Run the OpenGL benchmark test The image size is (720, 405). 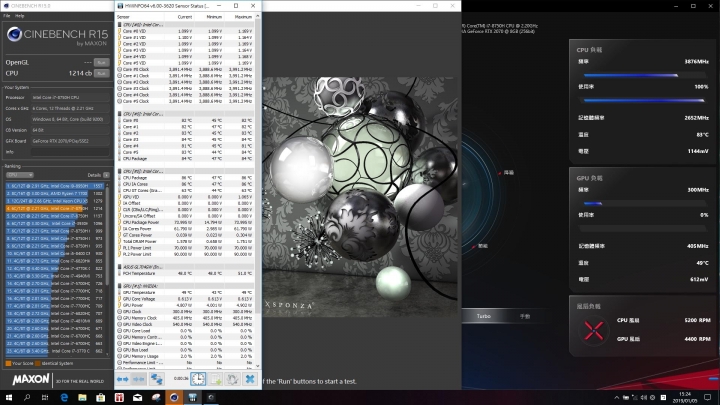pos(101,62)
